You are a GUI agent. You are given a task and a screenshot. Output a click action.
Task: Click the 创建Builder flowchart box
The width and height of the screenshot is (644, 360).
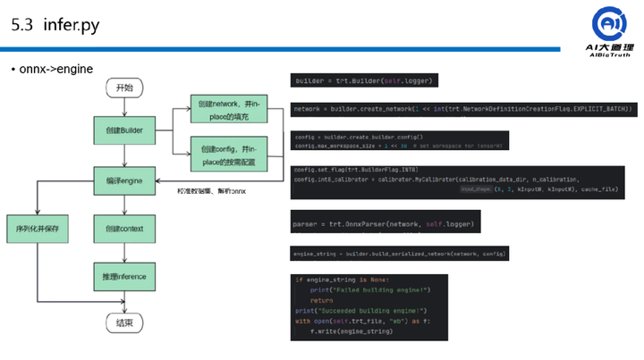tap(124, 130)
